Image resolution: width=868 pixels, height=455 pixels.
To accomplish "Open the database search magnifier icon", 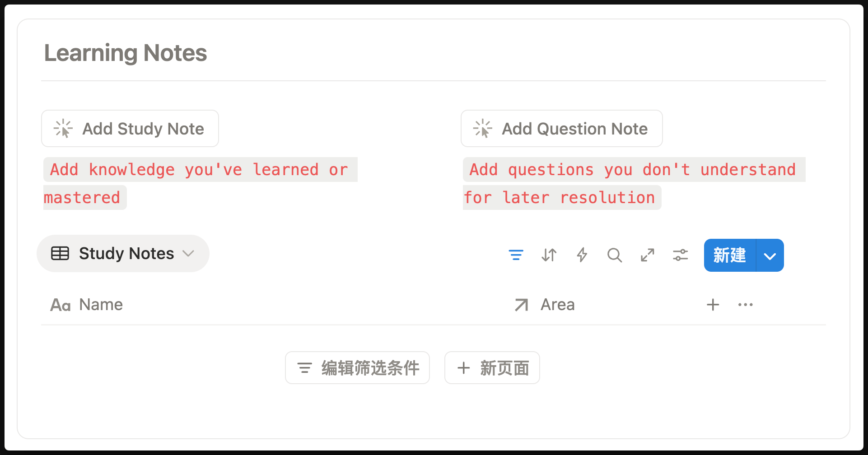I will 614,255.
